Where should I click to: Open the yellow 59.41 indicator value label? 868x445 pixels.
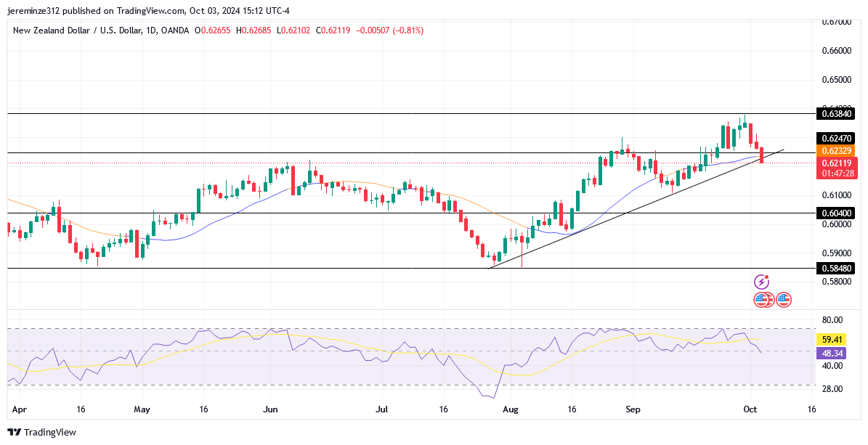pyautogui.click(x=832, y=339)
